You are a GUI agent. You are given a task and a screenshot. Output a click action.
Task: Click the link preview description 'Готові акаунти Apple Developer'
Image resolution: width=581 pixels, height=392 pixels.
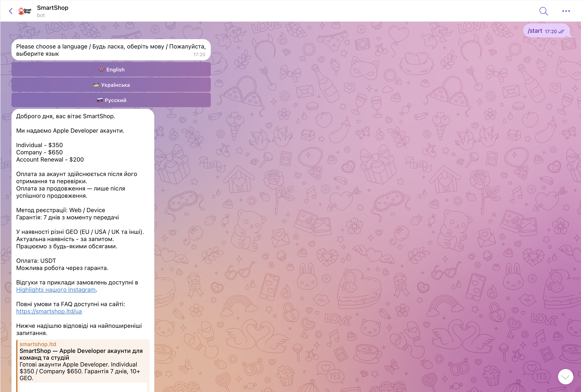(80, 371)
